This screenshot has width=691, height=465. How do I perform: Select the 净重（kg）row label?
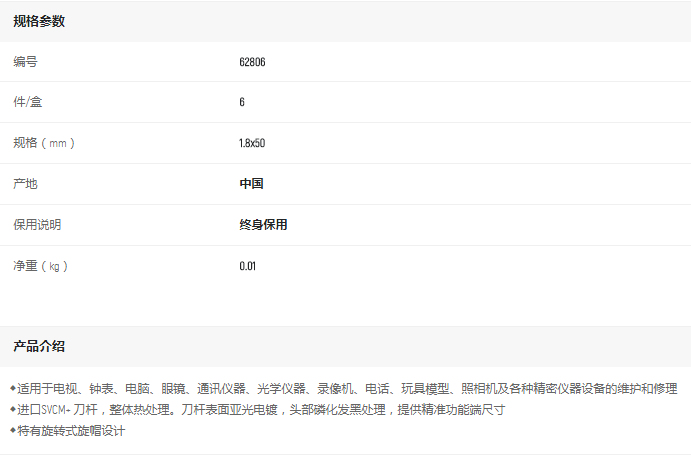[x=40, y=266]
